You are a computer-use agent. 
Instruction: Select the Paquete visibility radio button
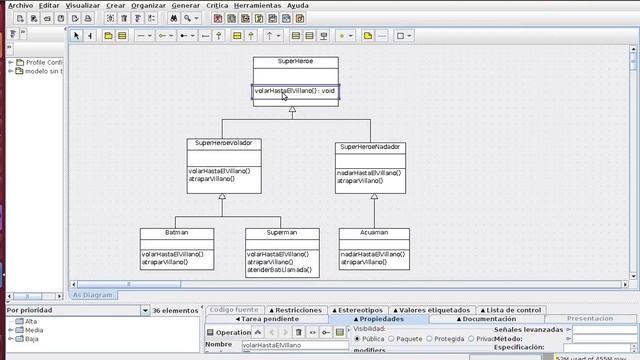click(391, 339)
